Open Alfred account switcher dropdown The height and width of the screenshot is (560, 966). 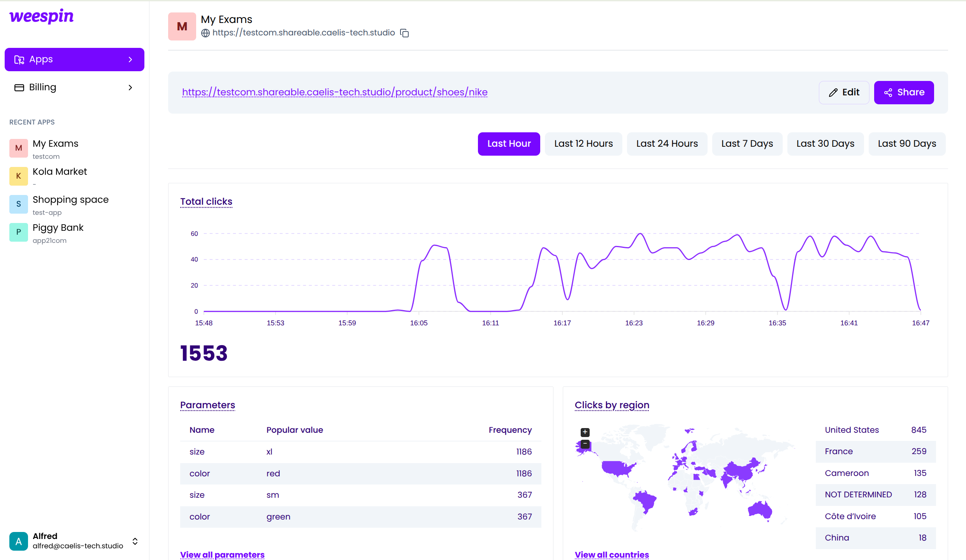click(x=135, y=541)
